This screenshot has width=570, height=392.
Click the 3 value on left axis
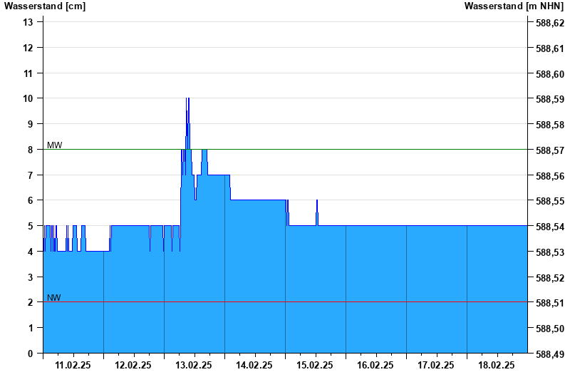point(30,277)
